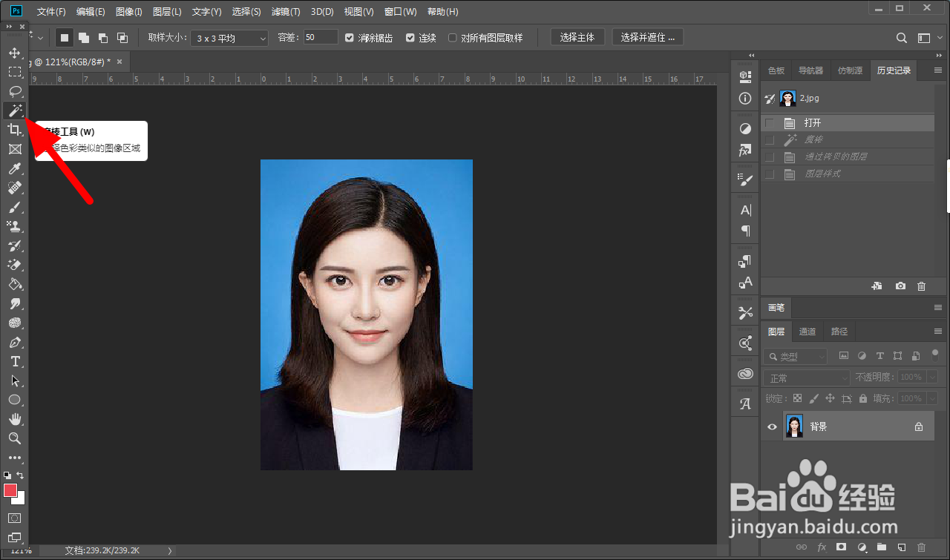Activate the Zoom tool

tap(14, 438)
